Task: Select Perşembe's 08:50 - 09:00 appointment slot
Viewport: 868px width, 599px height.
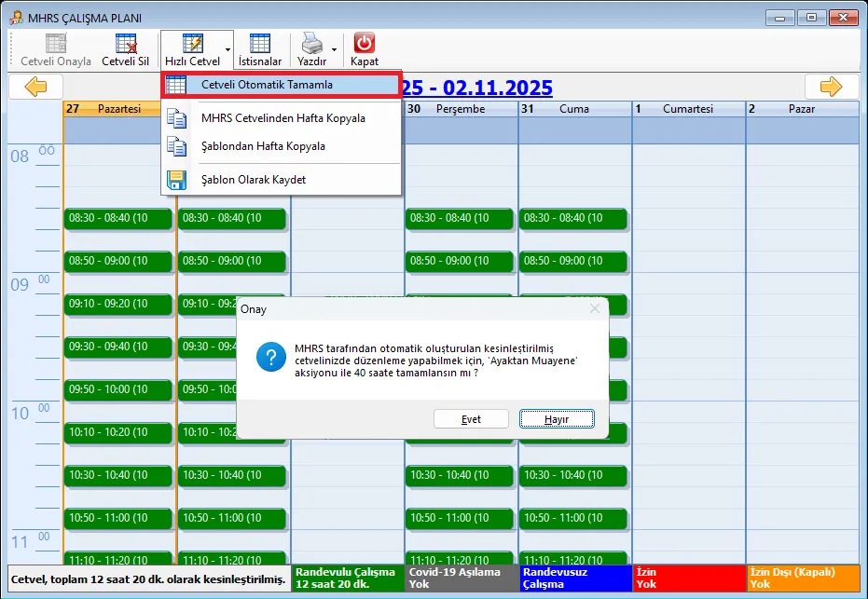Action: tap(460, 261)
